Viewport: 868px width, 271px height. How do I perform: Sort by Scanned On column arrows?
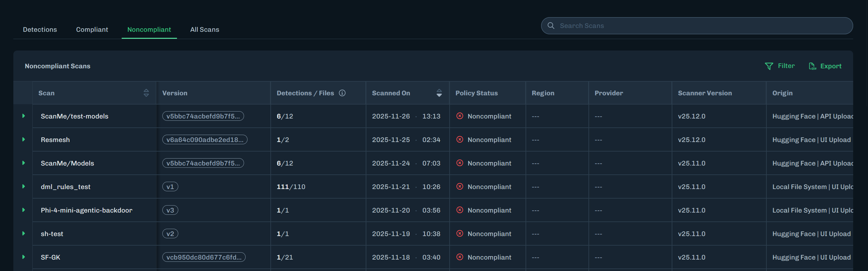pos(439,93)
